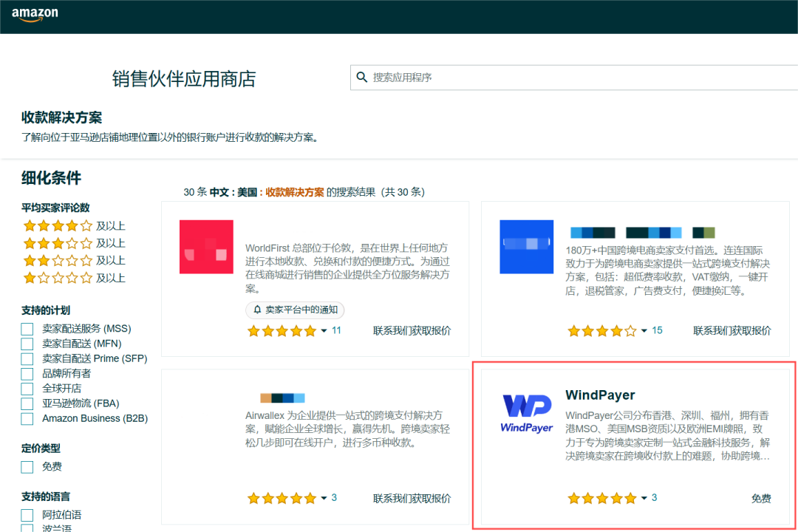Open the blue logo thumbnail of 连连国际 card

pos(526,247)
